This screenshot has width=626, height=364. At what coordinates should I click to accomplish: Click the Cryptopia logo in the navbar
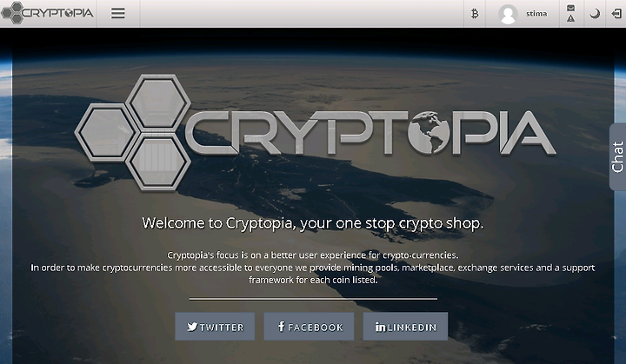[47, 13]
